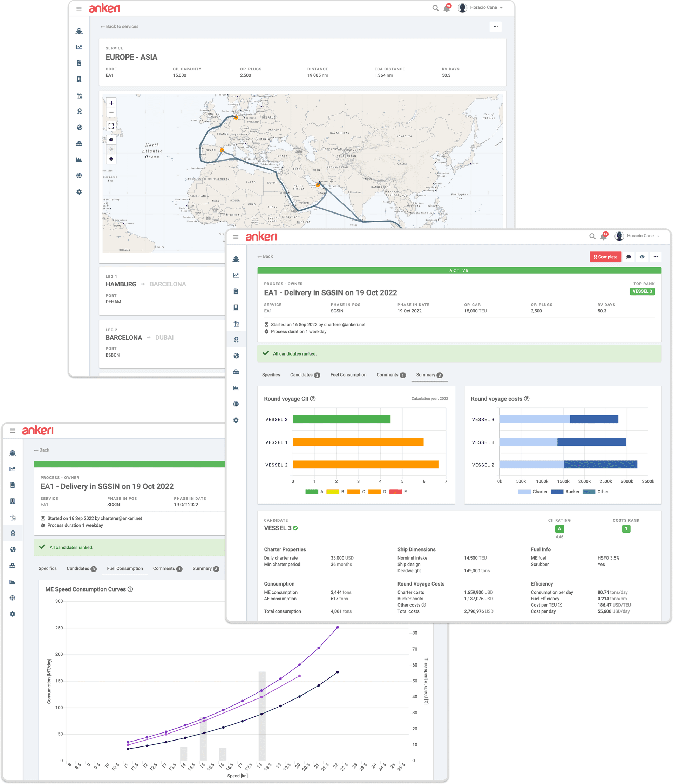The width and height of the screenshot is (673, 784).
Task: Show help for ME Speed Consumption Curves
Action: tap(130, 589)
